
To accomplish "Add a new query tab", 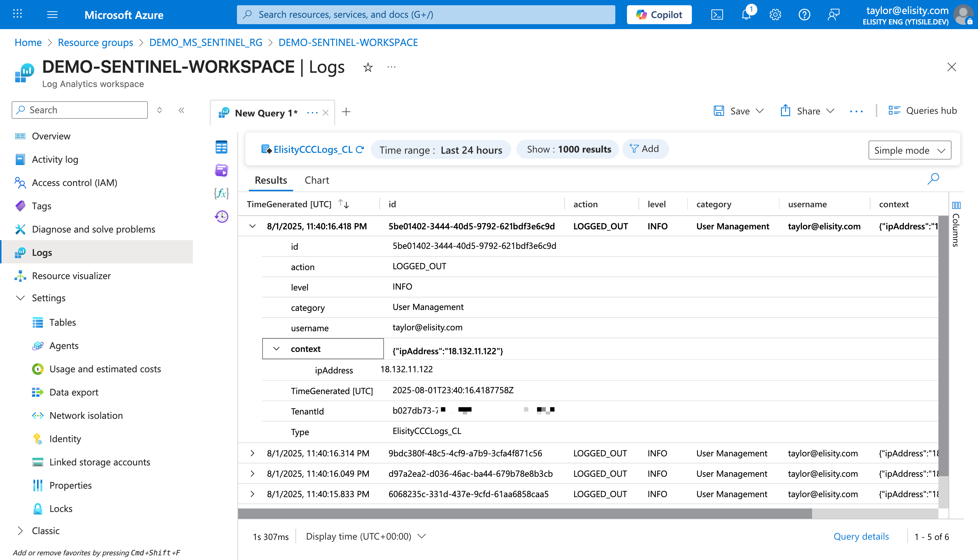I will 346,112.
